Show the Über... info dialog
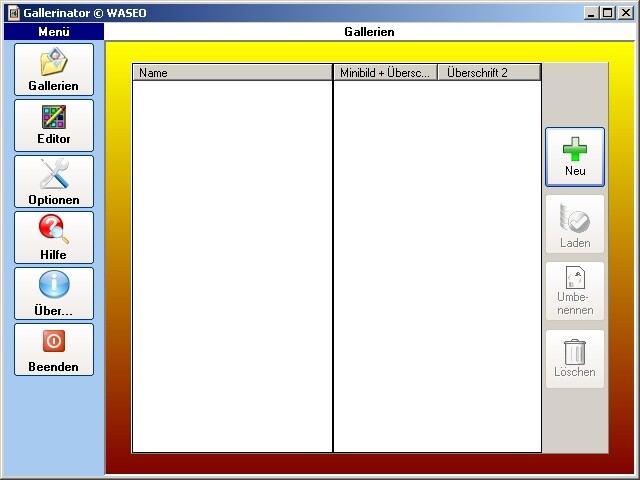The width and height of the screenshot is (640, 480). click(54, 293)
